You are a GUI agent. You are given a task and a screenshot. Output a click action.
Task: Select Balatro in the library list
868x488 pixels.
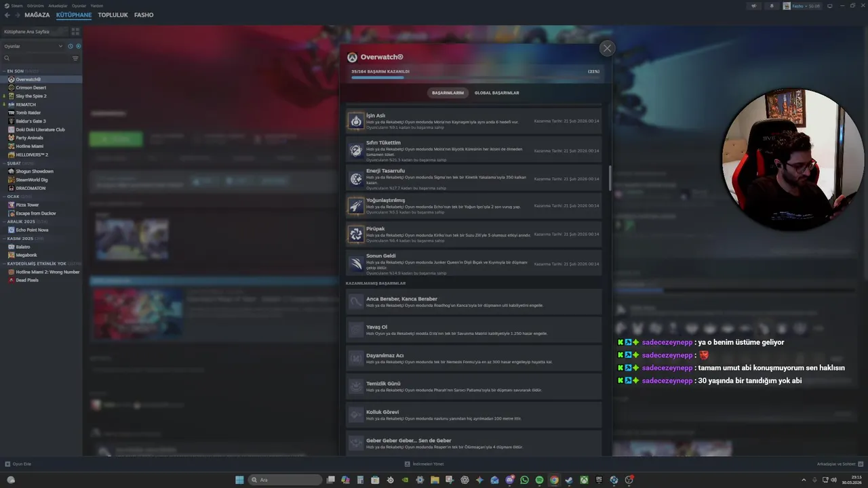[42, 247]
